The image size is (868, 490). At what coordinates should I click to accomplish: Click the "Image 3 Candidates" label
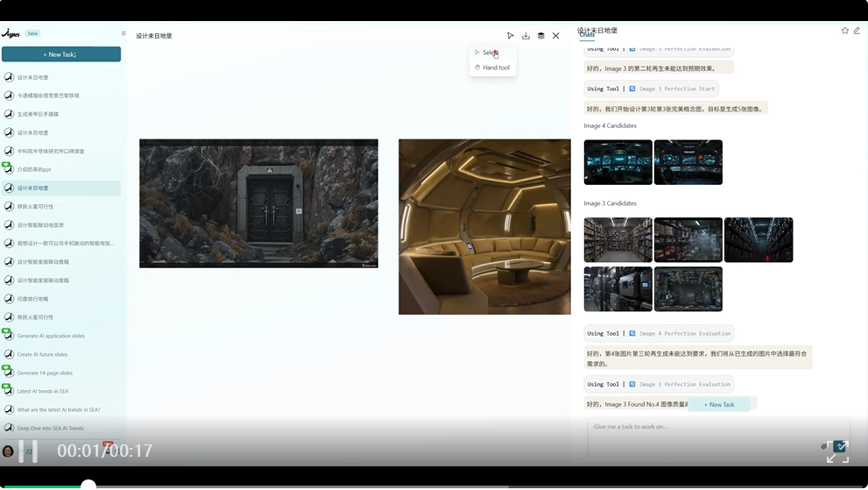tap(610, 203)
